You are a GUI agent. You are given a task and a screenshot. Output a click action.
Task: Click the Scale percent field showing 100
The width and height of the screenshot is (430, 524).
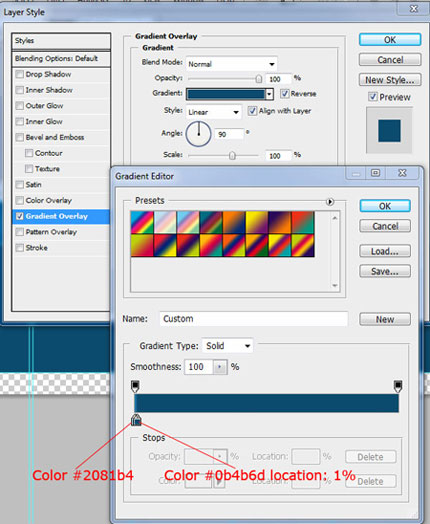279,156
